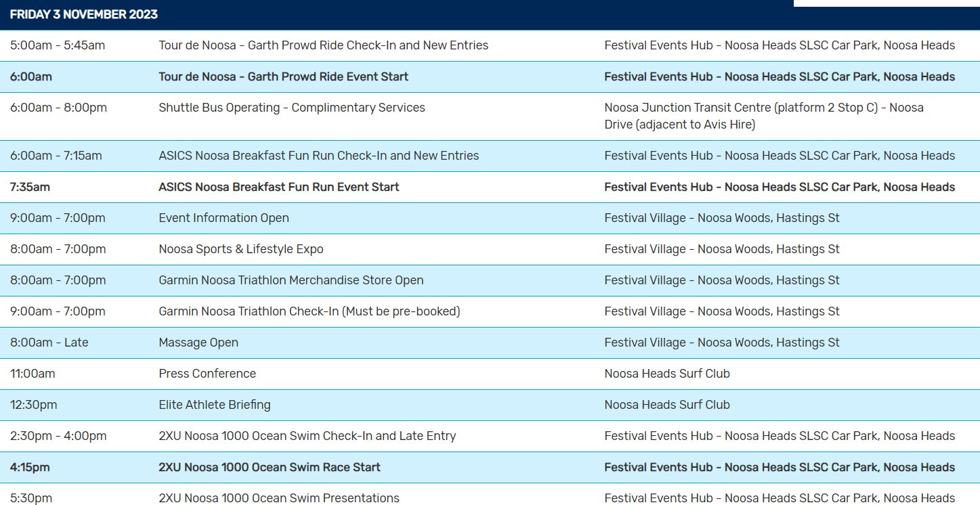Click 'Garmin Noosa Triathlon Check-In (Must be pre-booked)'
Screen dimensions: 980x505
pos(310,311)
